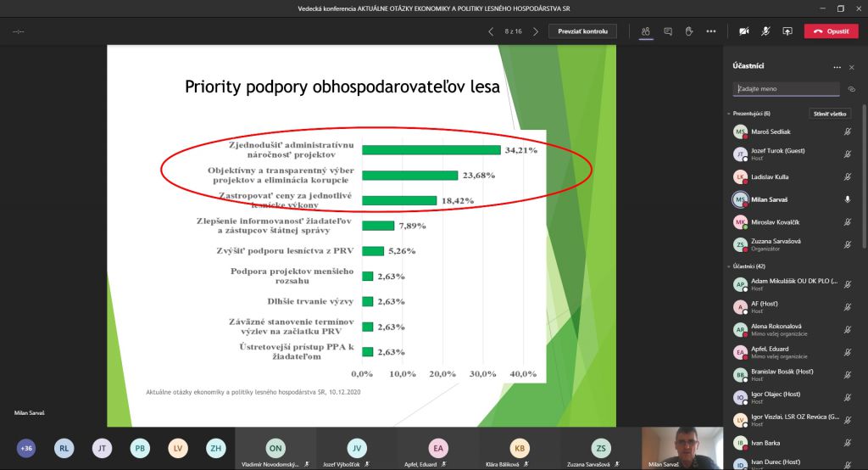Click the show participants icon
The height and width of the screenshot is (470, 868).
click(646, 31)
